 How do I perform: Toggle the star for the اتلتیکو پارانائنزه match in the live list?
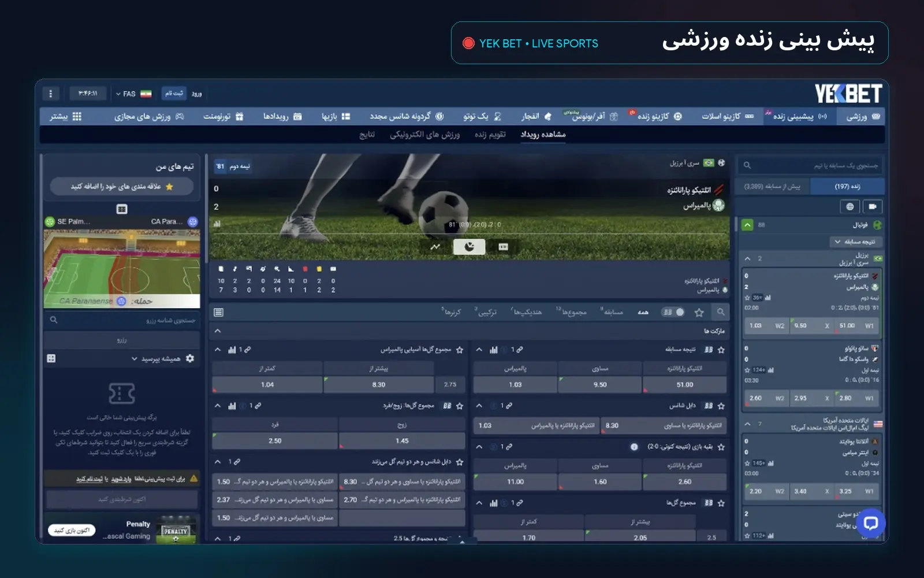coord(748,298)
